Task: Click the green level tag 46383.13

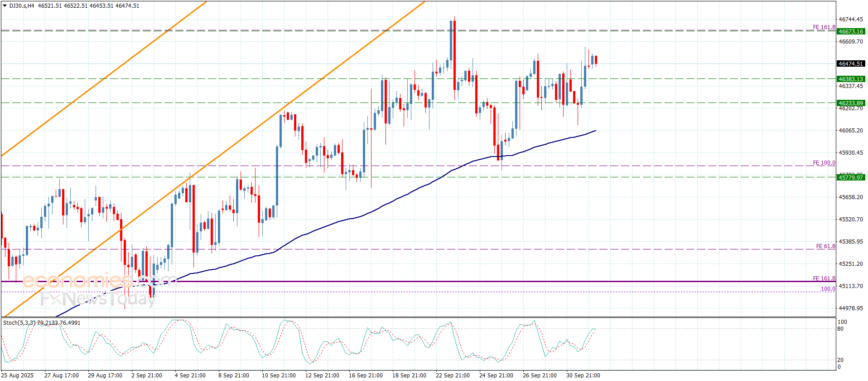Action: point(850,79)
